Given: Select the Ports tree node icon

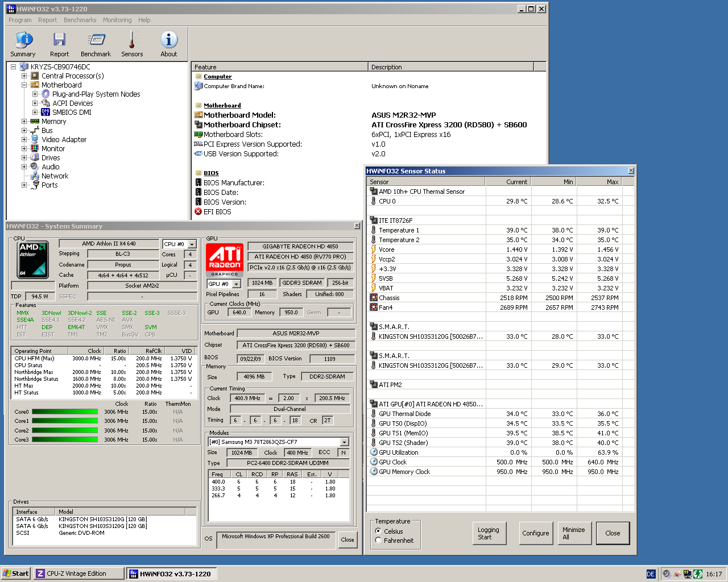Looking at the screenshot, I should tap(35, 185).
